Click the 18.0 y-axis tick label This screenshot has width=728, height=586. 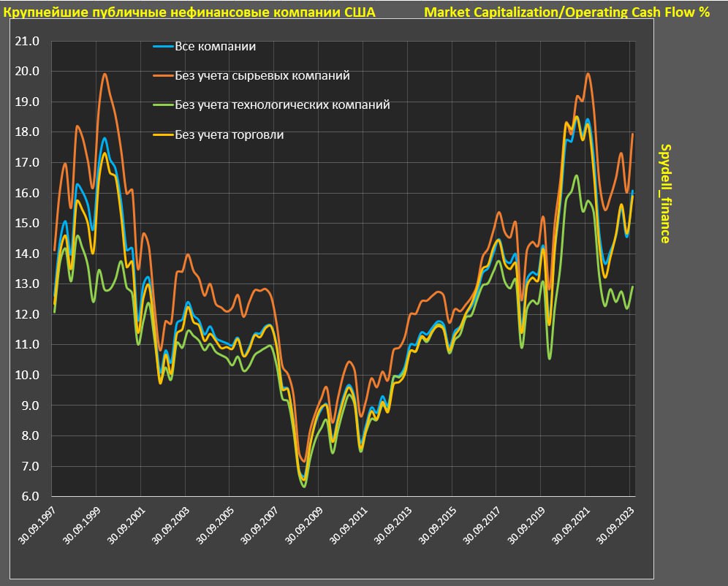pos(26,132)
